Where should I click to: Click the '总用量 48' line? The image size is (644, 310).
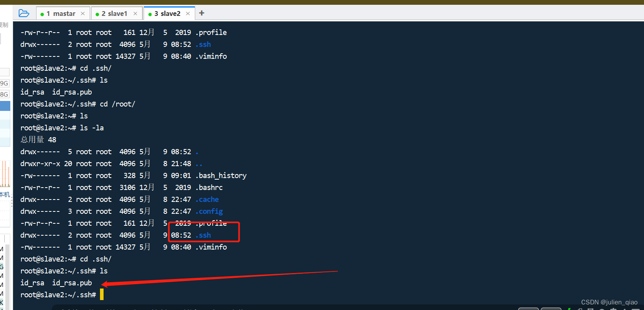click(x=38, y=140)
